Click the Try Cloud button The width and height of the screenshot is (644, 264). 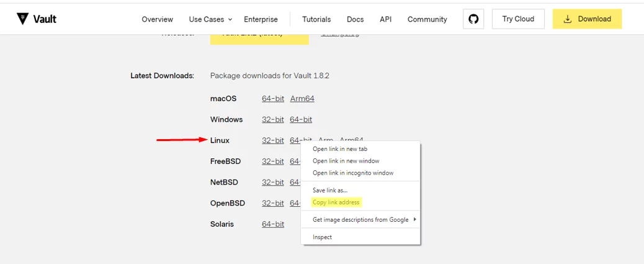coord(518,19)
